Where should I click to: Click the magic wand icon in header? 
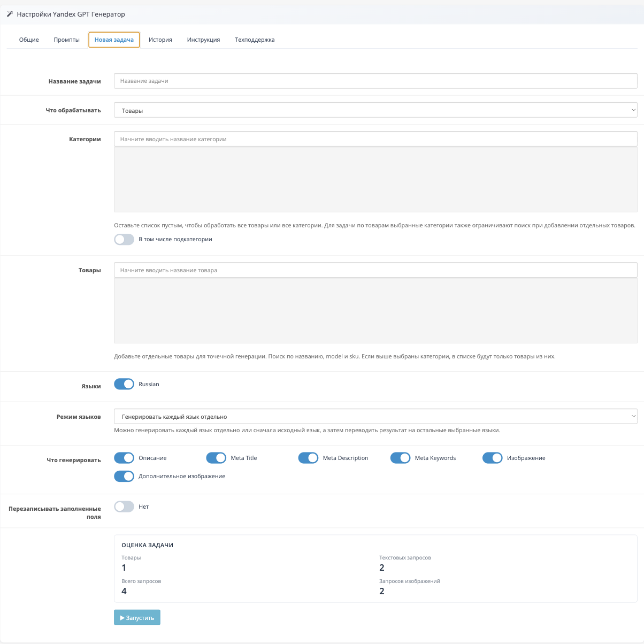10,14
